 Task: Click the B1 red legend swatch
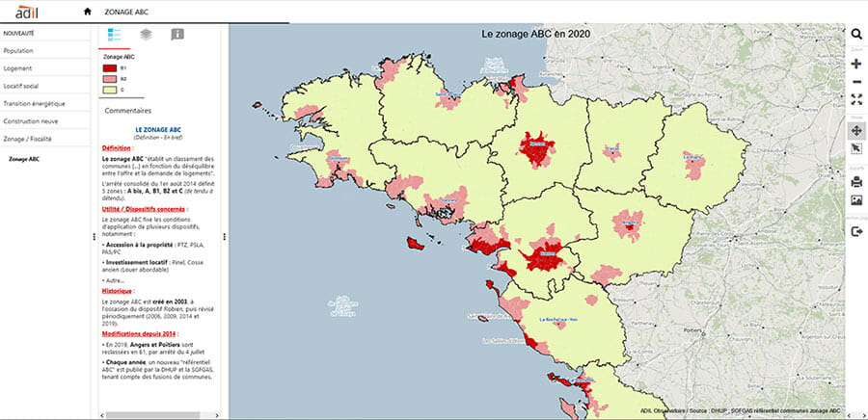(x=110, y=68)
